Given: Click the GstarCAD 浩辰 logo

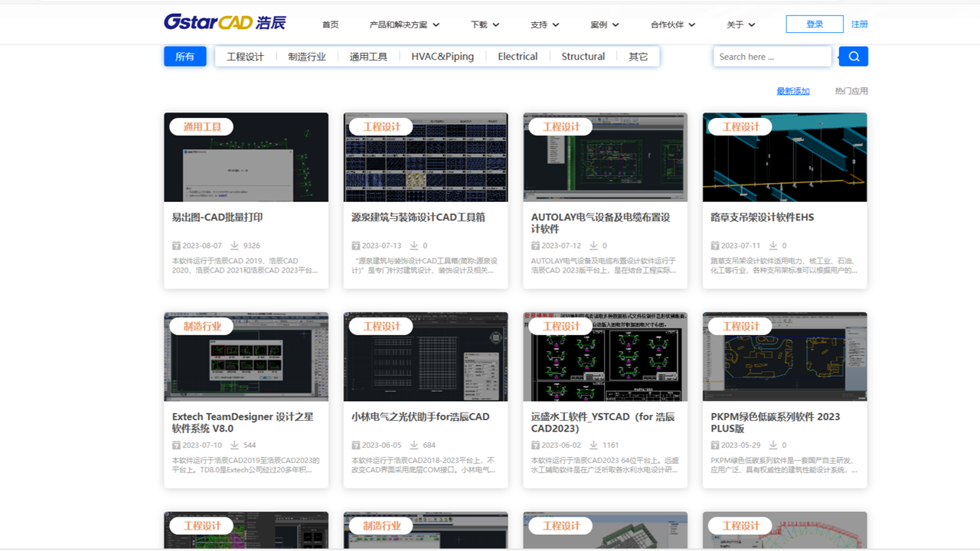Looking at the screenshot, I should tap(224, 22).
